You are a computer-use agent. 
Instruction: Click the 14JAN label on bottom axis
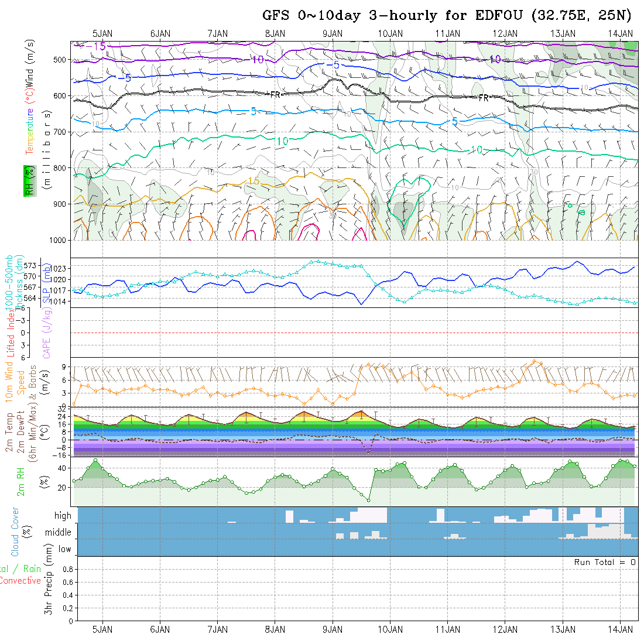pyautogui.click(x=621, y=629)
